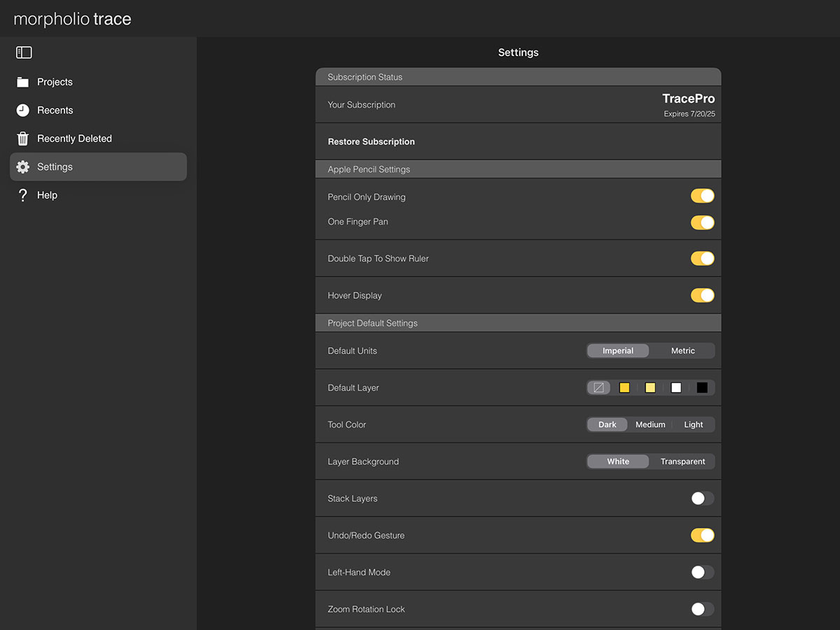Open the TracePro subscription details
Viewport: 840px width, 630px height.
click(x=688, y=104)
